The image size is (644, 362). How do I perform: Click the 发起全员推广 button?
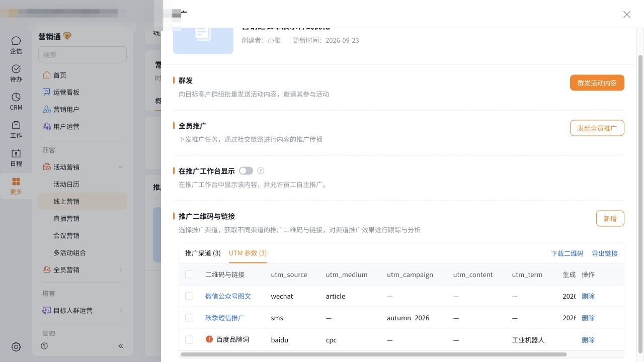[597, 128]
